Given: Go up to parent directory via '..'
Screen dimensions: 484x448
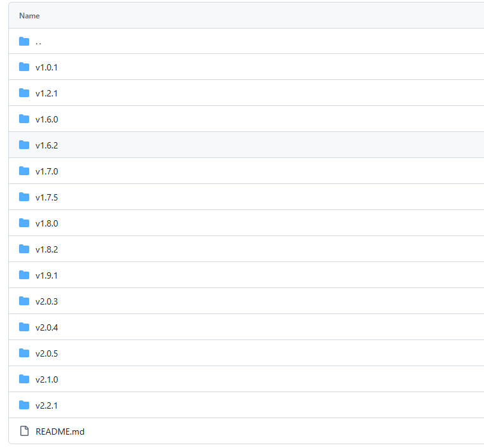Looking at the screenshot, I should click(39, 42).
